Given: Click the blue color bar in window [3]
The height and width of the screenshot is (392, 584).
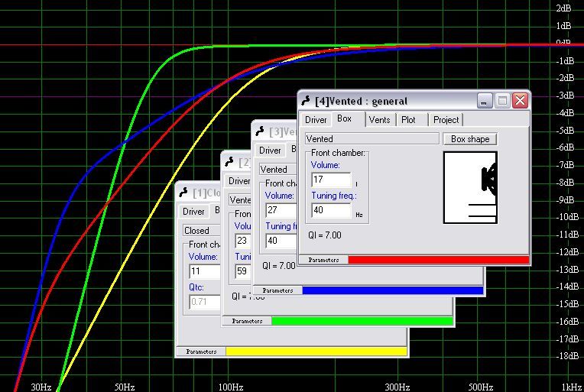Looking at the screenshot, I should (393, 290).
